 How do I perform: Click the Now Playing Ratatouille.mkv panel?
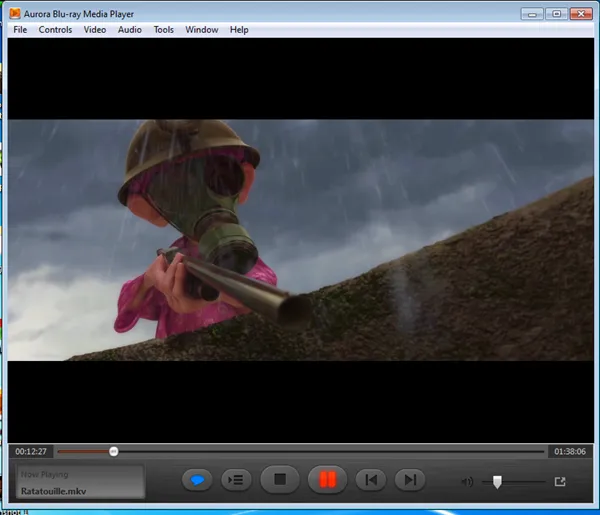[x=80, y=482]
